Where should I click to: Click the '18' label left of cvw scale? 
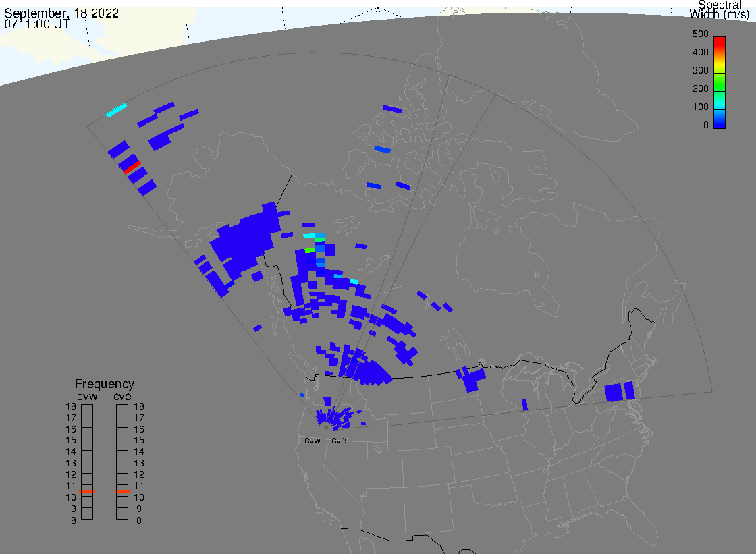click(x=71, y=406)
